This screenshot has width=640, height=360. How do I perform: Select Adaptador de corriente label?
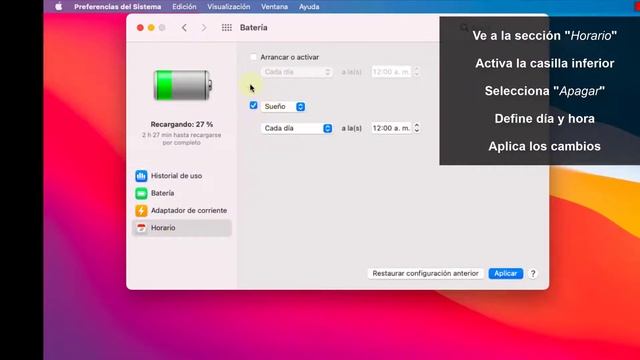[189, 211]
